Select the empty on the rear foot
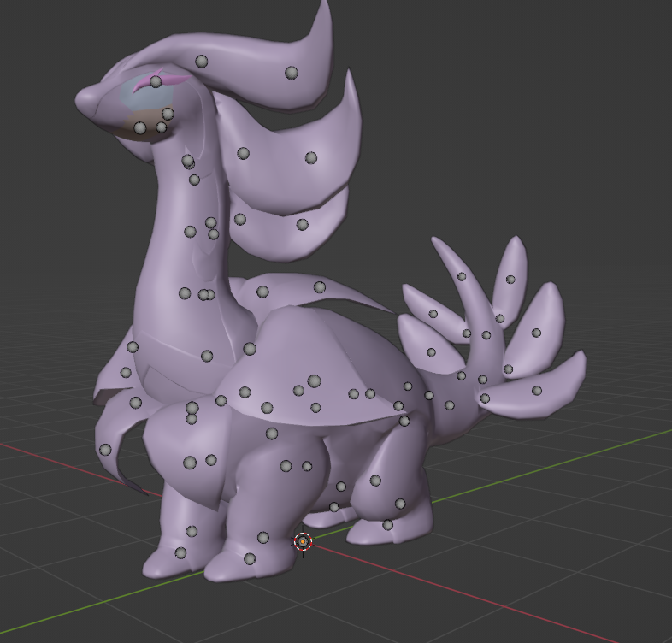 pos(387,525)
